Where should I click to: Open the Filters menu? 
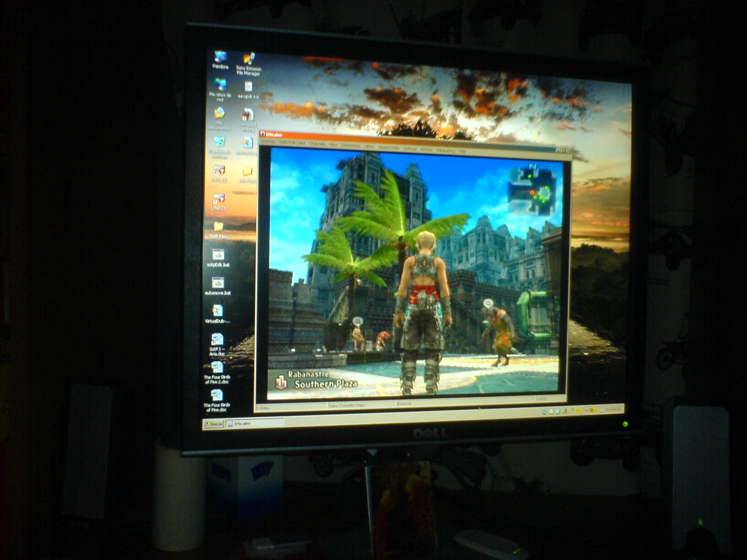point(369,146)
